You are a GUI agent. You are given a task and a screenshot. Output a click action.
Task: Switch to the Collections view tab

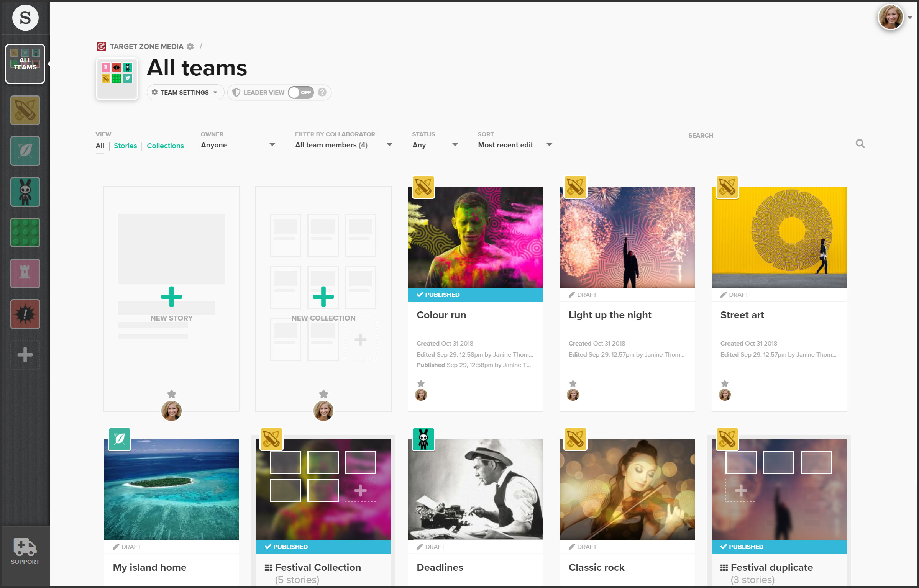(165, 146)
